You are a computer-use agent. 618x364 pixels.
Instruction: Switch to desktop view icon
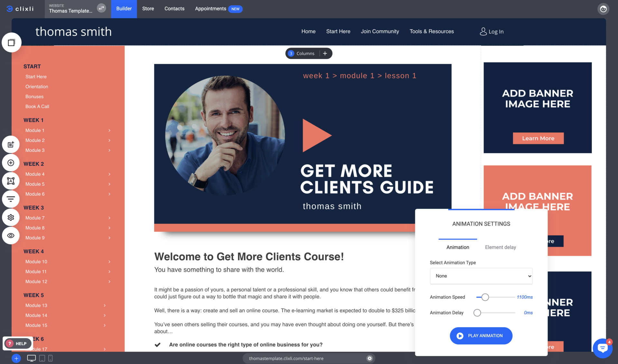pos(31,358)
